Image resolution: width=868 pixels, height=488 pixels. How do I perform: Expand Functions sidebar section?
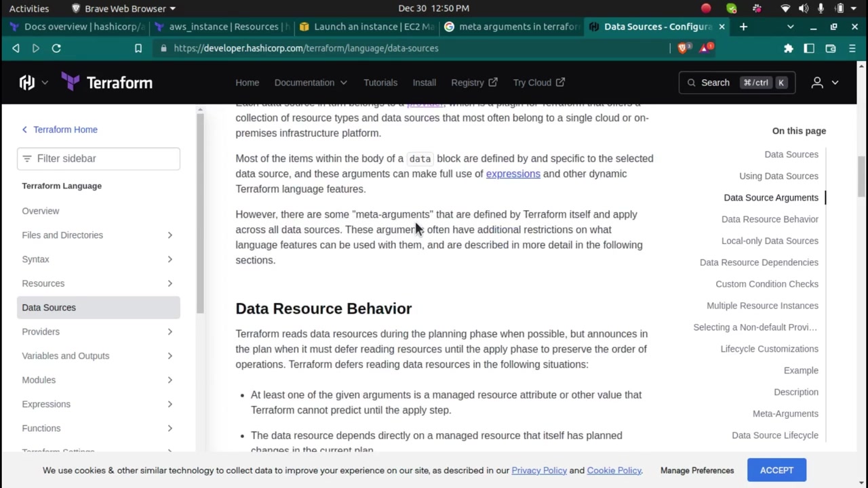click(170, 428)
